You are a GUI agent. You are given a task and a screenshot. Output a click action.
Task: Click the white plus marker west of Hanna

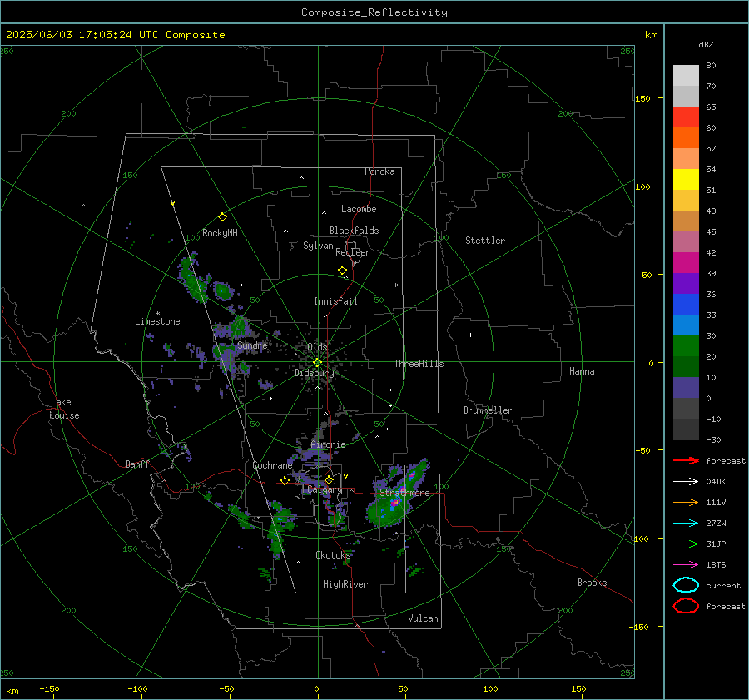tap(470, 335)
